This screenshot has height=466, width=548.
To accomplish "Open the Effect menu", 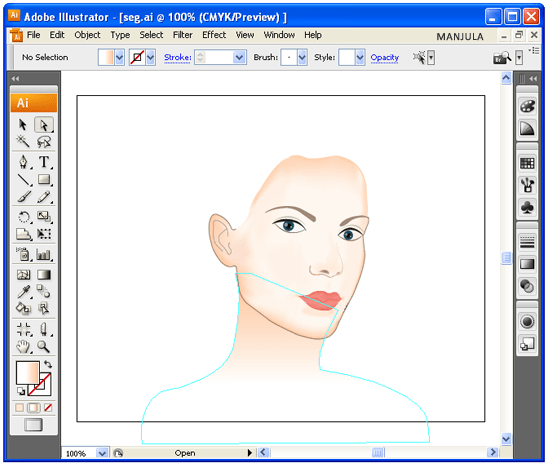I will coord(214,35).
